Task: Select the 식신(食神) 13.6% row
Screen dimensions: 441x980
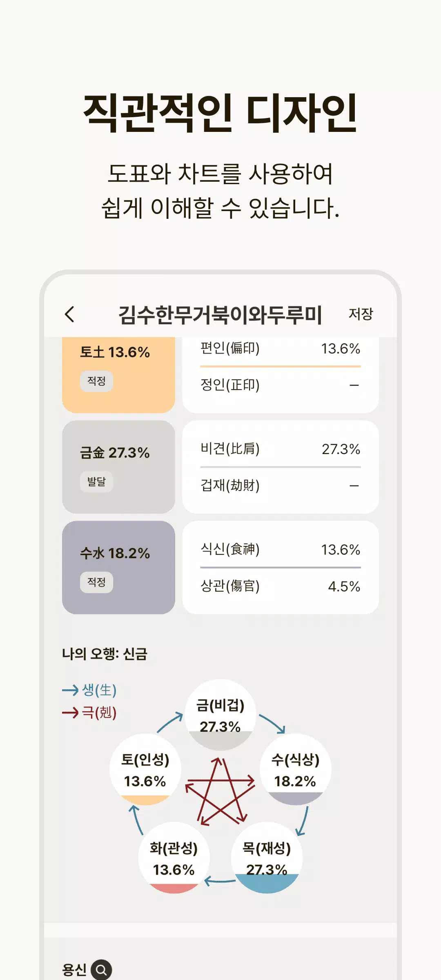Action: tap(281, 549)
